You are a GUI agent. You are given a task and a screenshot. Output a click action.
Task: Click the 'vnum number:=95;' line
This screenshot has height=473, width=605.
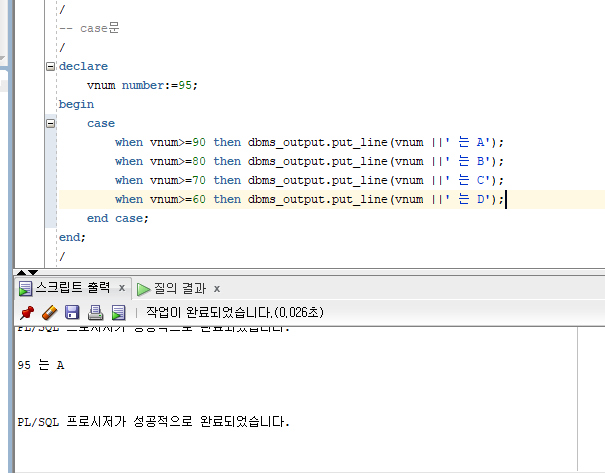(x=142, y=85)
